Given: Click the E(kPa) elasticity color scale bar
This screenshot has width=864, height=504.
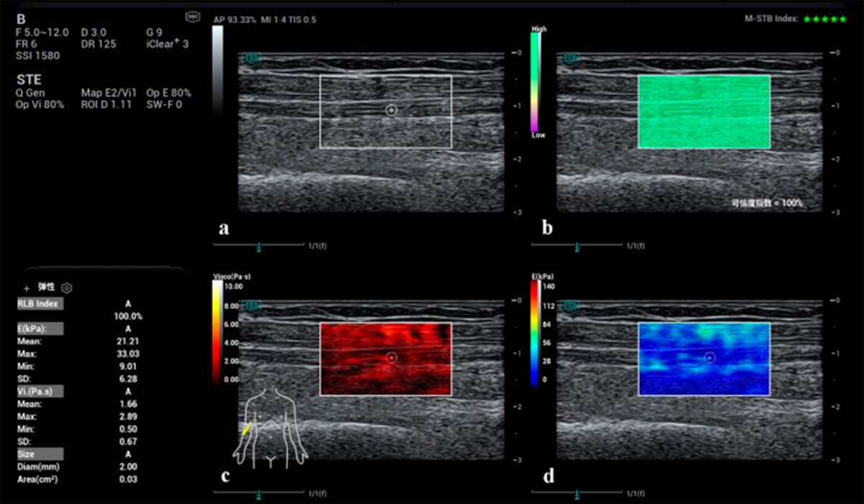Looking at the screenshot, I should pos(534,331).
